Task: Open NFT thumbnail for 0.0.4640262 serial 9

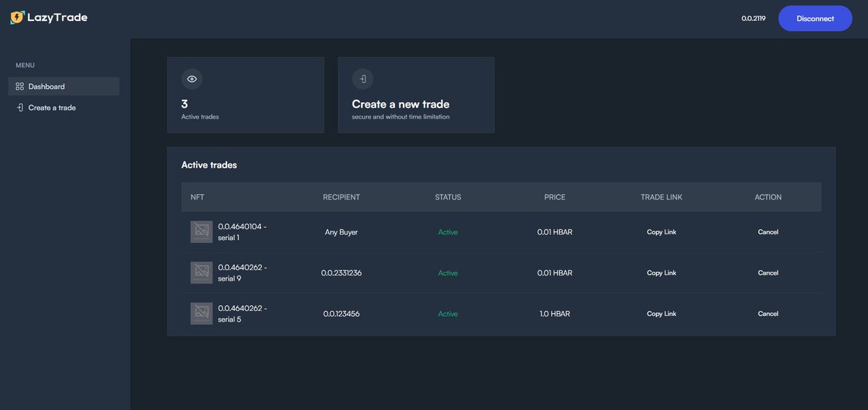Action: [202, 273]
